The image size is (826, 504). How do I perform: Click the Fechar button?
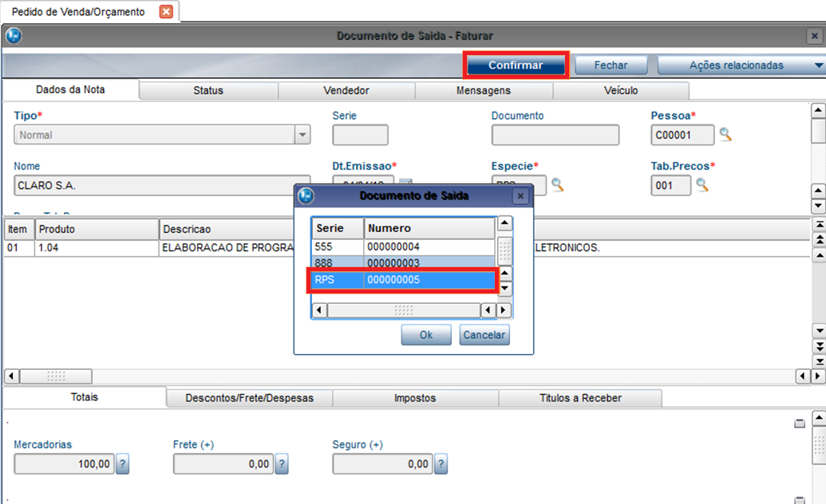tap(611, 65)
